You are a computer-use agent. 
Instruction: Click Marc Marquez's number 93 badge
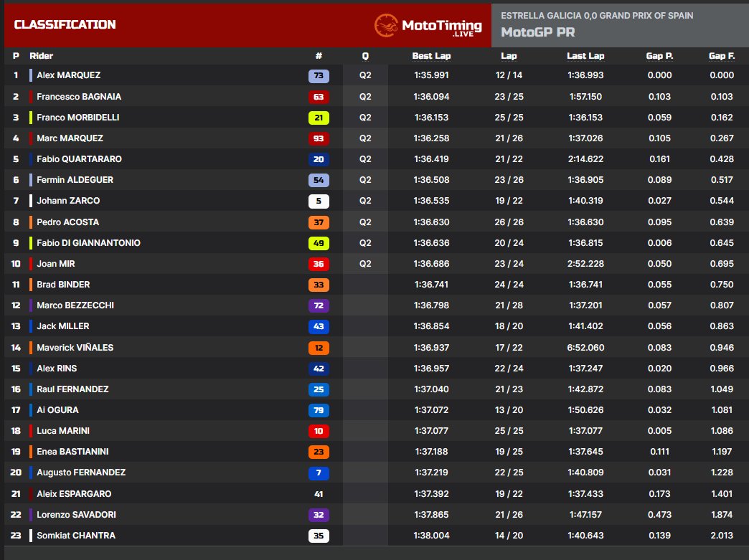319,138
